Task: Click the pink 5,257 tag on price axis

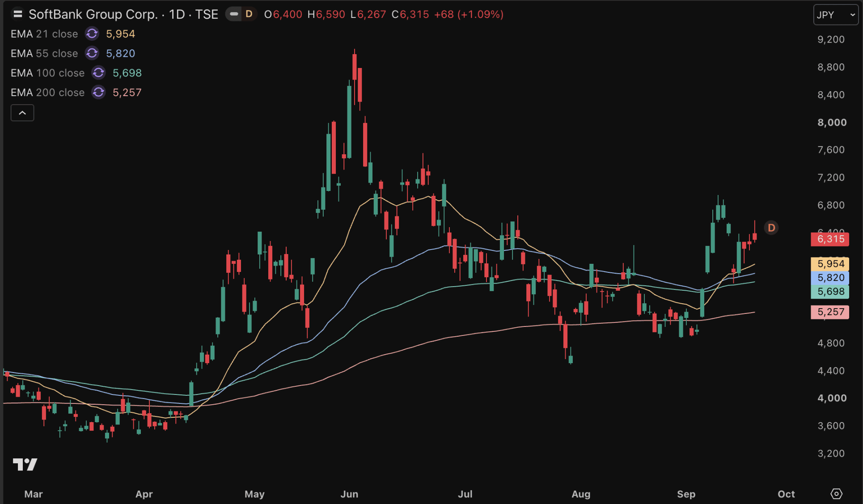Action: click(830, 312)
